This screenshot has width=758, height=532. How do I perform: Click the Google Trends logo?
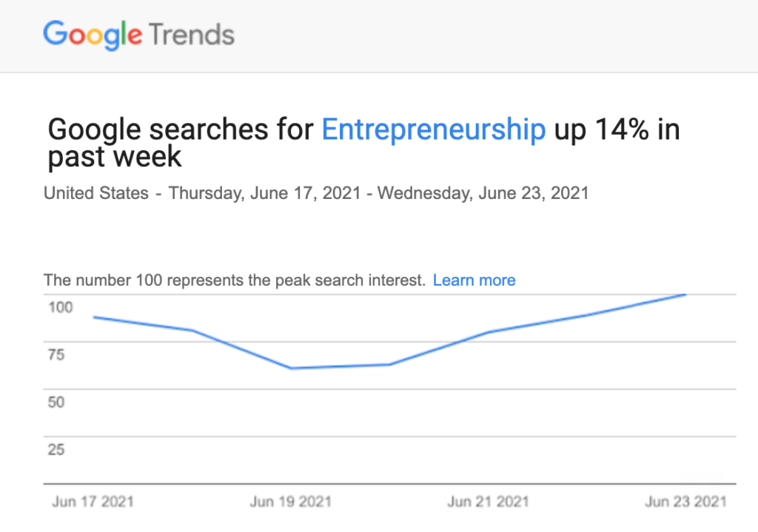click(138, 35)
